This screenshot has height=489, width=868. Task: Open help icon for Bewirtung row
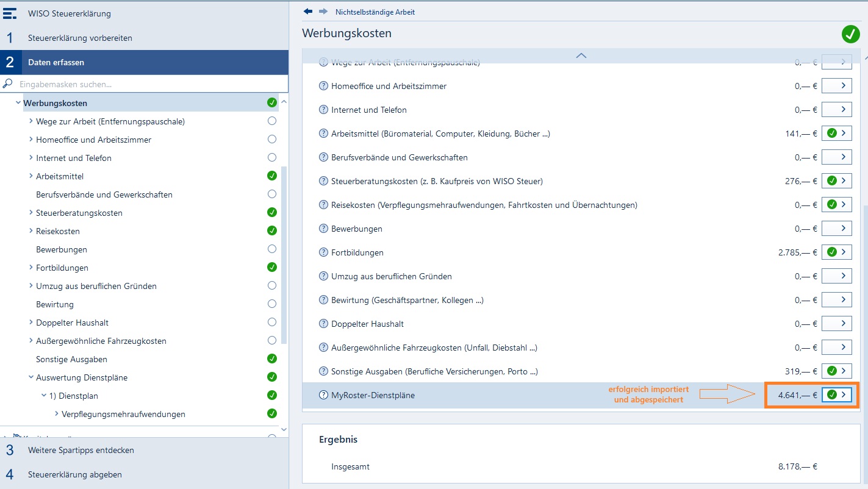(324, 300)
